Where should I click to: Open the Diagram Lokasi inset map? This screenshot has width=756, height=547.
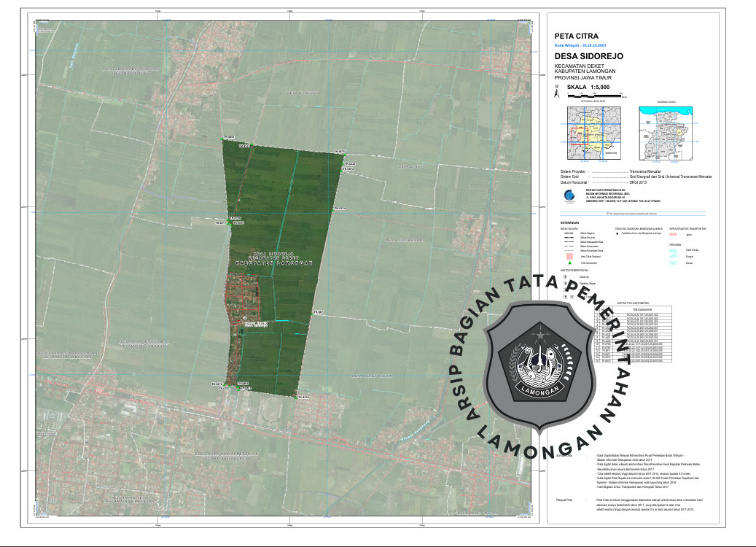[666, 133]
